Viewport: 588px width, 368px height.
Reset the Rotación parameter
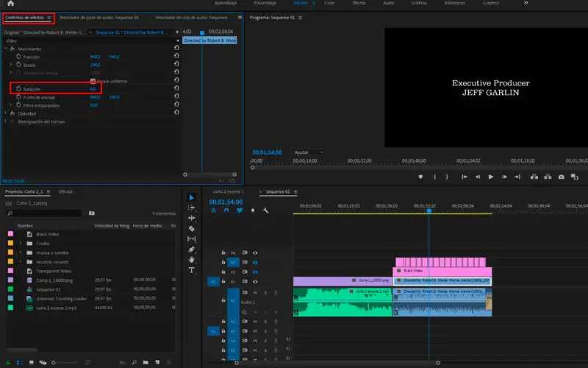pos(176,89)
